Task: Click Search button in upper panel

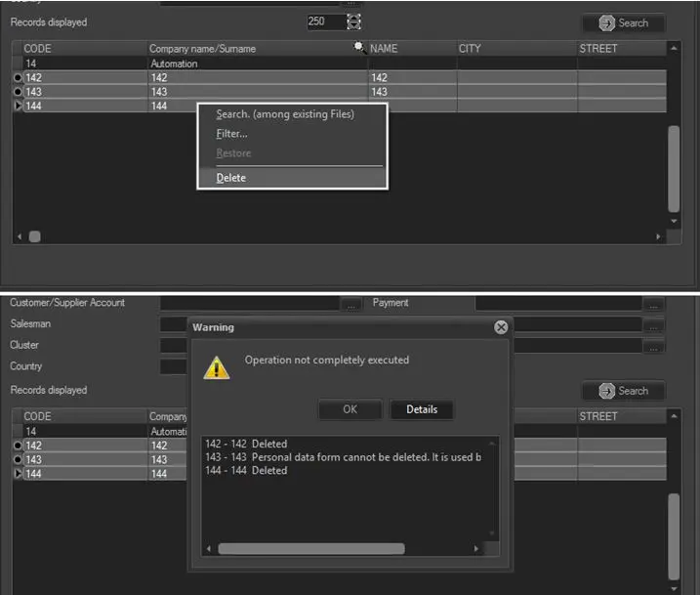Action: [624, 23]
